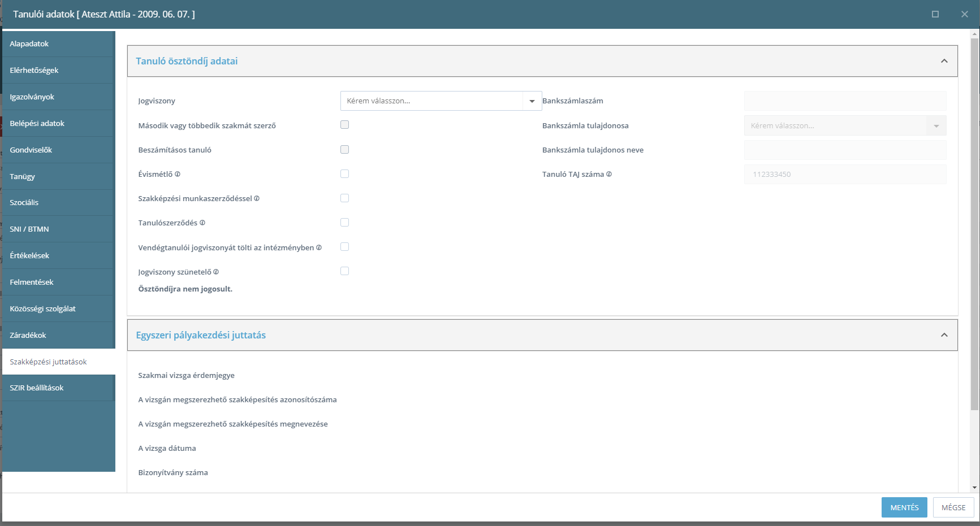Click info icon beside Szakképzési munkaszerződéssel

point(257,198)
